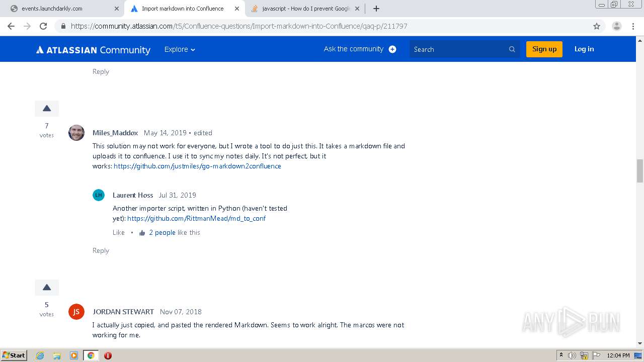Expand the Explore dropdown menu
The width and height of the screenshot is (644, 362).
pos(180,49)
